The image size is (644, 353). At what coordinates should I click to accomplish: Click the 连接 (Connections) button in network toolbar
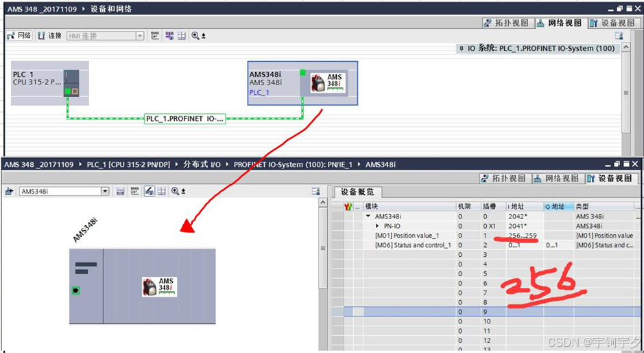coord(49,36)
